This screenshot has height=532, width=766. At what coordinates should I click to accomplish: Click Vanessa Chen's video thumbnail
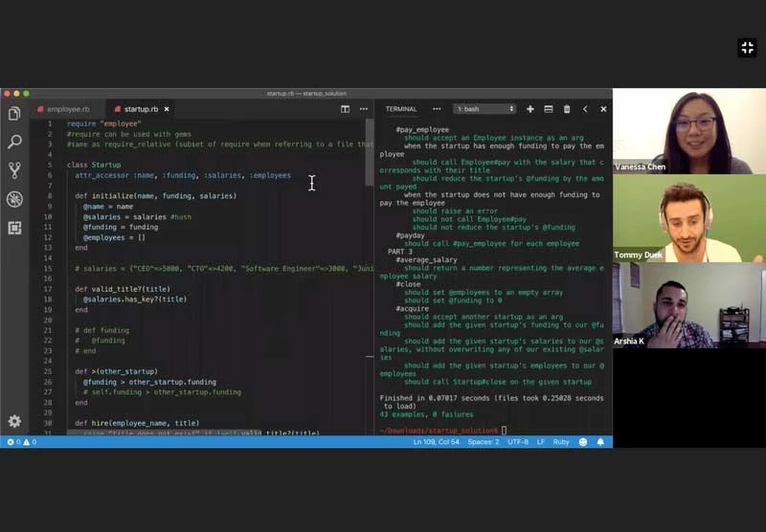688,132
